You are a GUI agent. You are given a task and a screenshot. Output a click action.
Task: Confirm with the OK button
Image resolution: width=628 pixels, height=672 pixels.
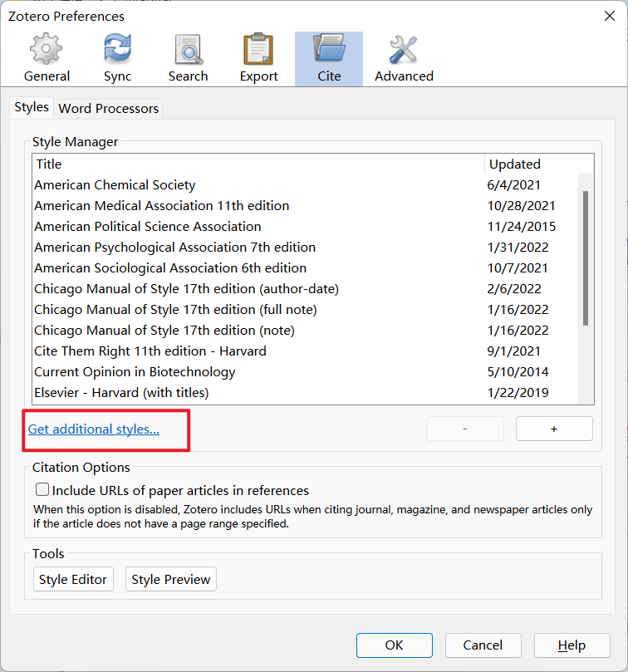point(395,645)
